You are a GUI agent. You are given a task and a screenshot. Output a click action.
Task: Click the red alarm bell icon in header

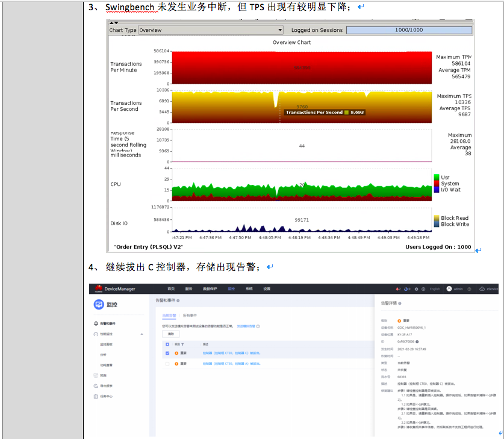[398, 289]
